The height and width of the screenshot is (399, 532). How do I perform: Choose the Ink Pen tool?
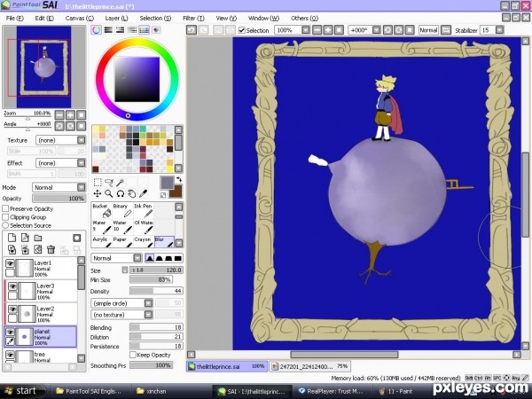point(143,211)
